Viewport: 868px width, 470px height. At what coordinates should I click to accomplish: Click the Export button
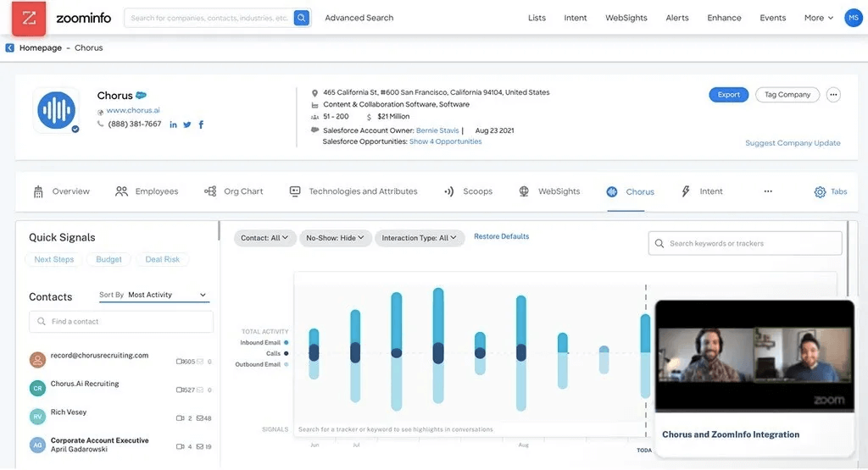(728, 95)
